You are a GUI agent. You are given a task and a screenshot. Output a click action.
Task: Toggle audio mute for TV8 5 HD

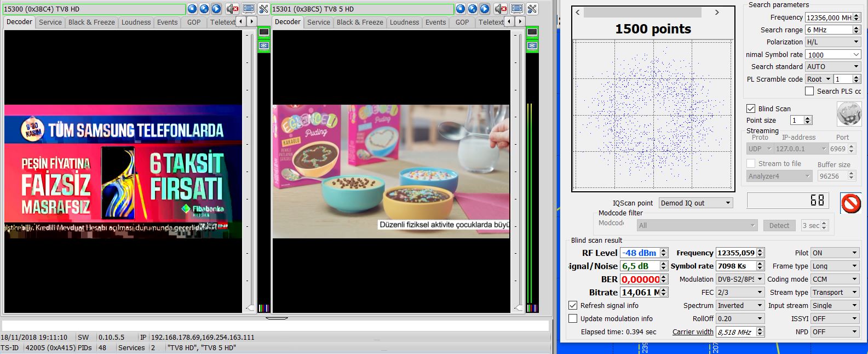pyautogui.click(x=501, y=9)
